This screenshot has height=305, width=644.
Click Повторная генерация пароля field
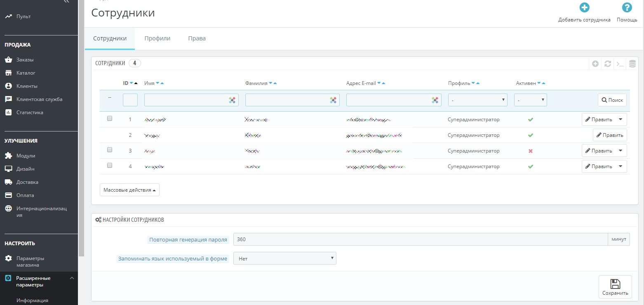pos(421,239)
